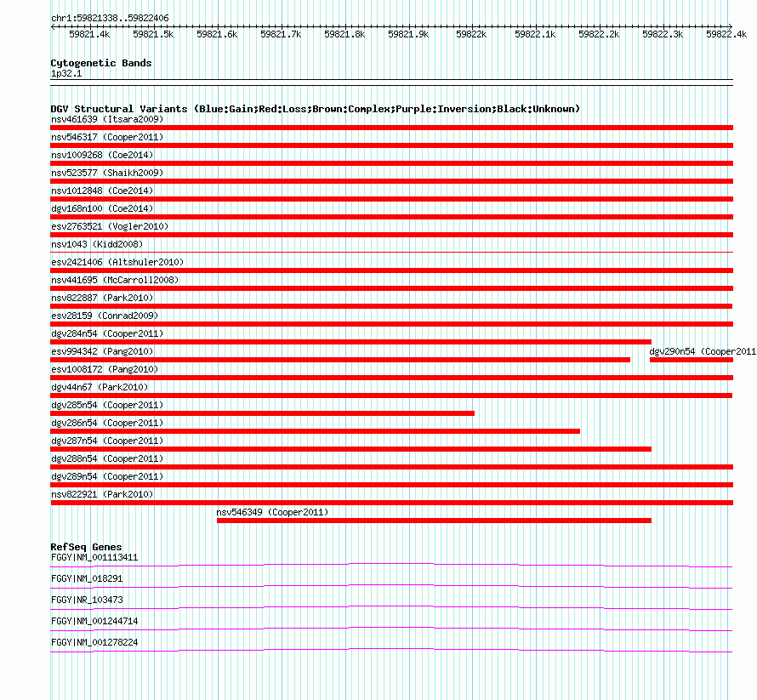757x700 pixels.
Task: Select the nsv546317 (Cooper2011) variant label
Action: click(107, 137)
